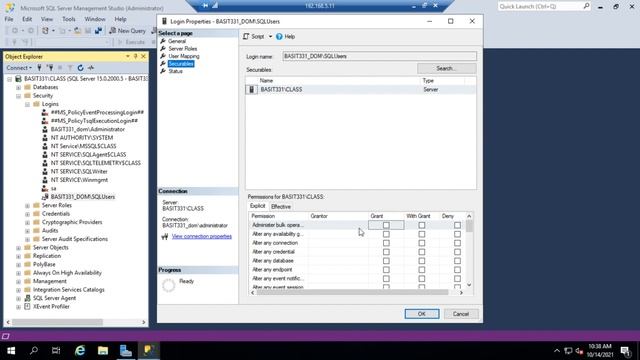Viewport: 640px width, 360px height.
Task: Open File Explorer from the taskbar
Action: click(x=103, y=351)
